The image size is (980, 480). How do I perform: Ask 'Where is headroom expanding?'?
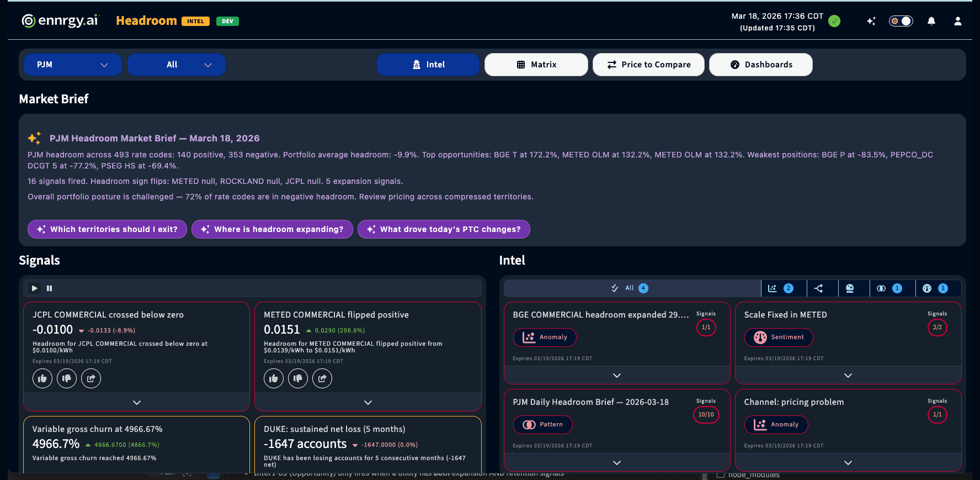click(x=272, y=229)
